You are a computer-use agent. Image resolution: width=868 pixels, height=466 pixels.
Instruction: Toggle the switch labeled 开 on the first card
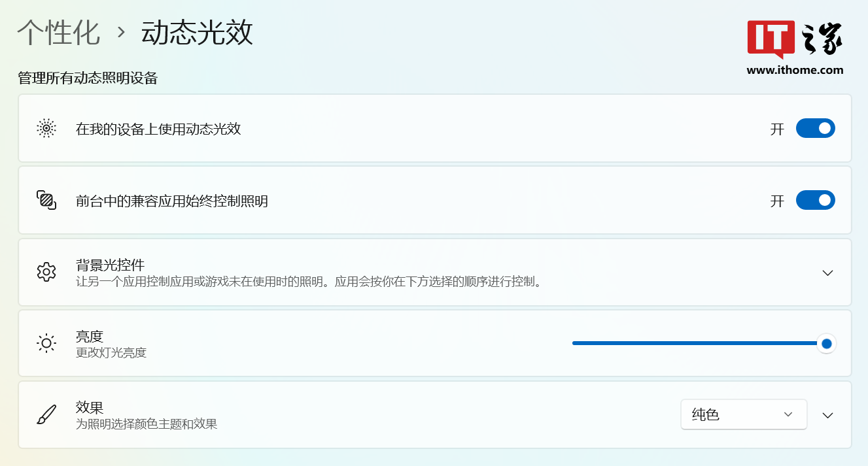(815, 128)
